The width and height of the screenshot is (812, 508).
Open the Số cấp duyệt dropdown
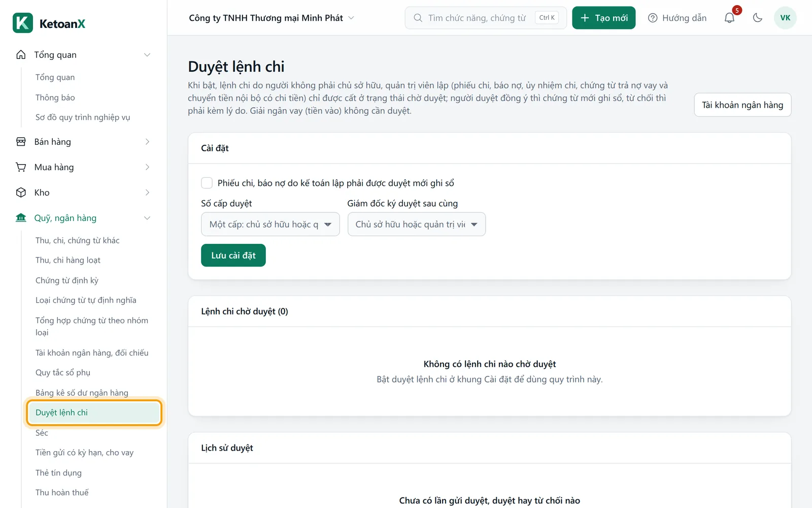click(270, 224)
